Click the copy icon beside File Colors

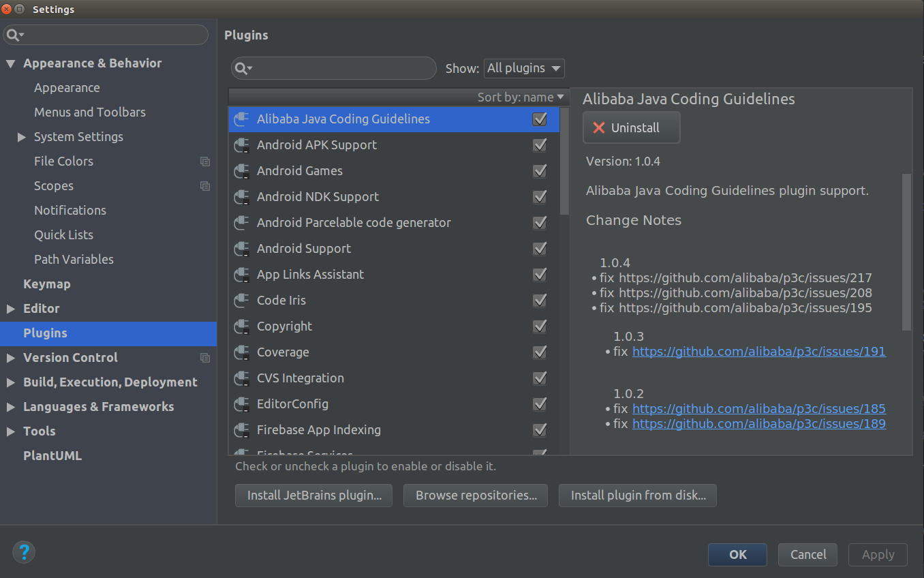click(204, 162)
